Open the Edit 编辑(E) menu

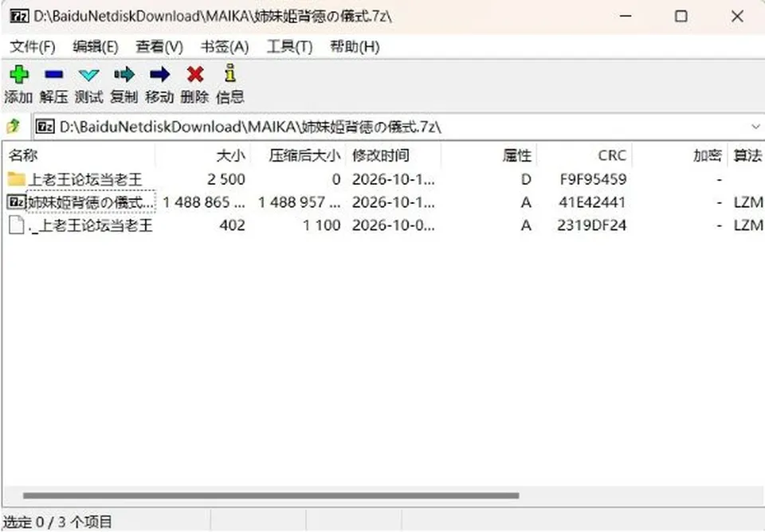(x=96, y=47)
